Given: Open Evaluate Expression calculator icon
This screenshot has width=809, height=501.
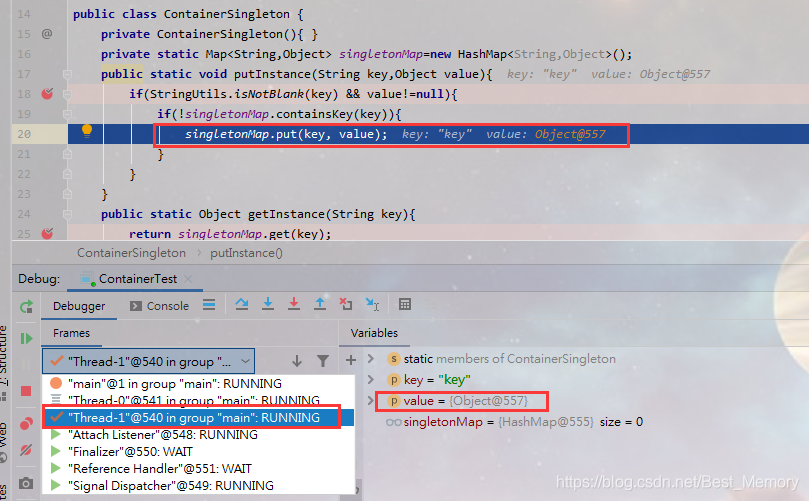Looking at the screenshot, I should click(405, 304).
